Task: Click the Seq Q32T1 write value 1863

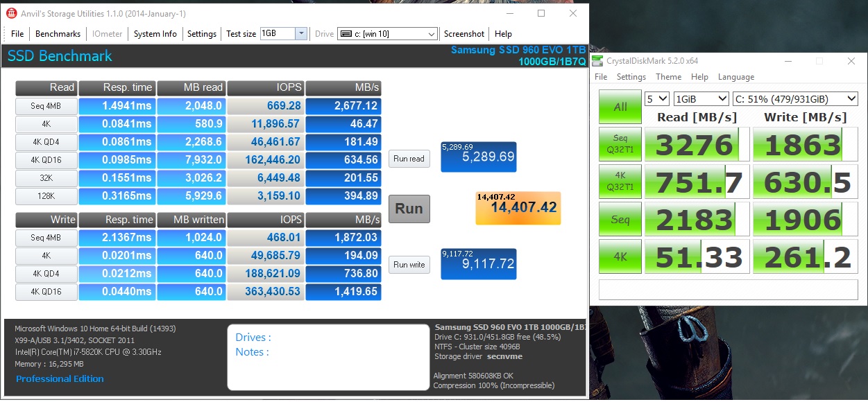Action: coord(806,145)
